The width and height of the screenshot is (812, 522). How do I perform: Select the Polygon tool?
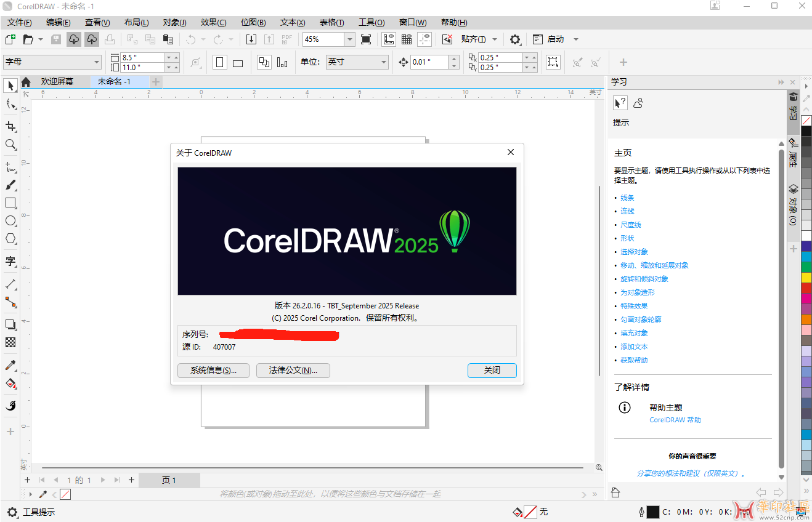pyautogui.click(x=10, y=238)
